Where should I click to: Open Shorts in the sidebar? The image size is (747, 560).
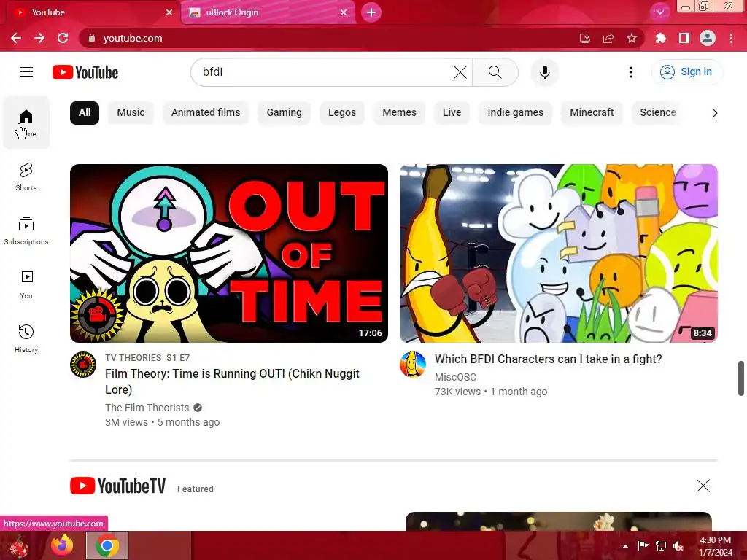[x=26, y=177]
